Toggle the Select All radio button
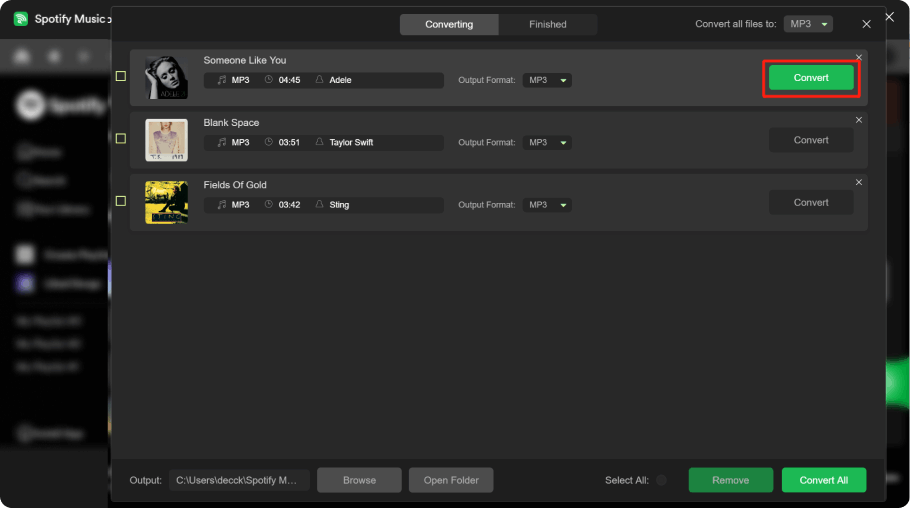The width and height of the screenshot is (910, 508). click(x=661, y=480)
